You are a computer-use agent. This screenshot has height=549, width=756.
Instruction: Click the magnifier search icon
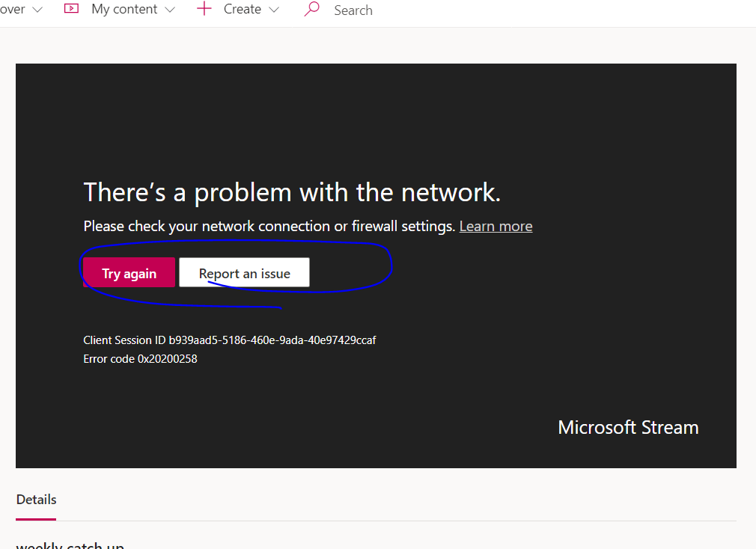tap(311, 9)
